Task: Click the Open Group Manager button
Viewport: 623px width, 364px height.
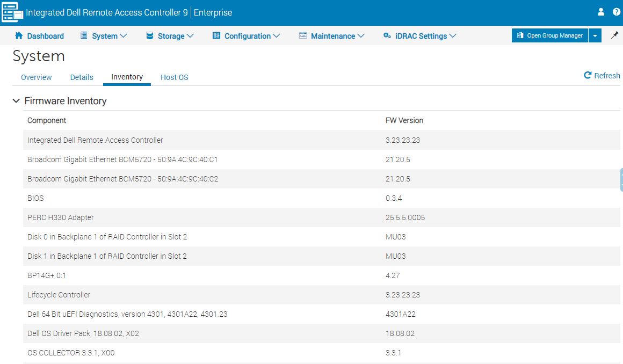Action: [550, 35]
